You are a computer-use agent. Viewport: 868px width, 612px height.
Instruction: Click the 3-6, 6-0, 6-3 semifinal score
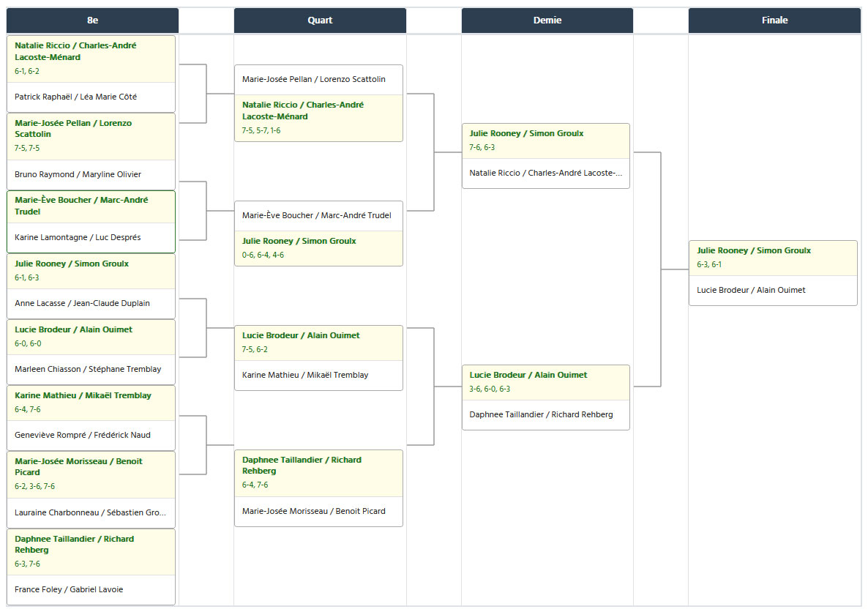pos(490,389)
